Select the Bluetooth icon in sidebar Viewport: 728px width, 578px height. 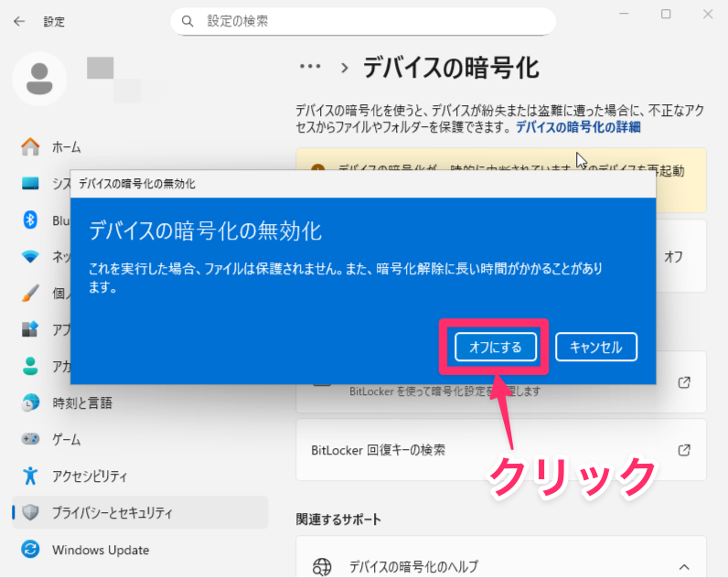[x=30, y=219]
